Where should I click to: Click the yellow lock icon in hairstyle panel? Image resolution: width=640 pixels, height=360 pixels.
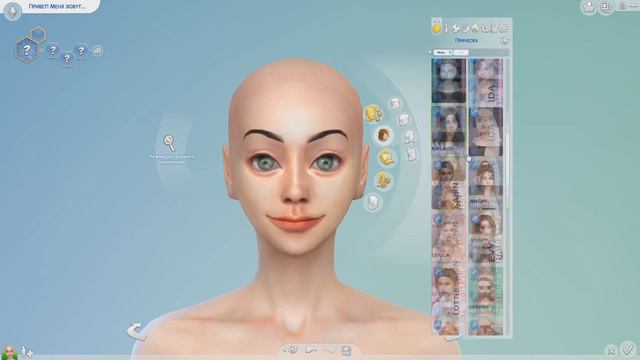click(436, 27)
